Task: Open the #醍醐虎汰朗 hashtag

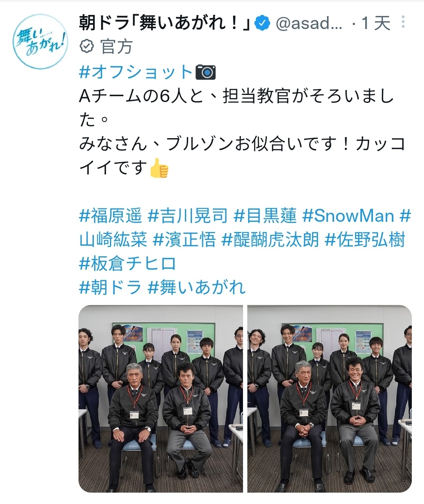Action: [270, 240]
